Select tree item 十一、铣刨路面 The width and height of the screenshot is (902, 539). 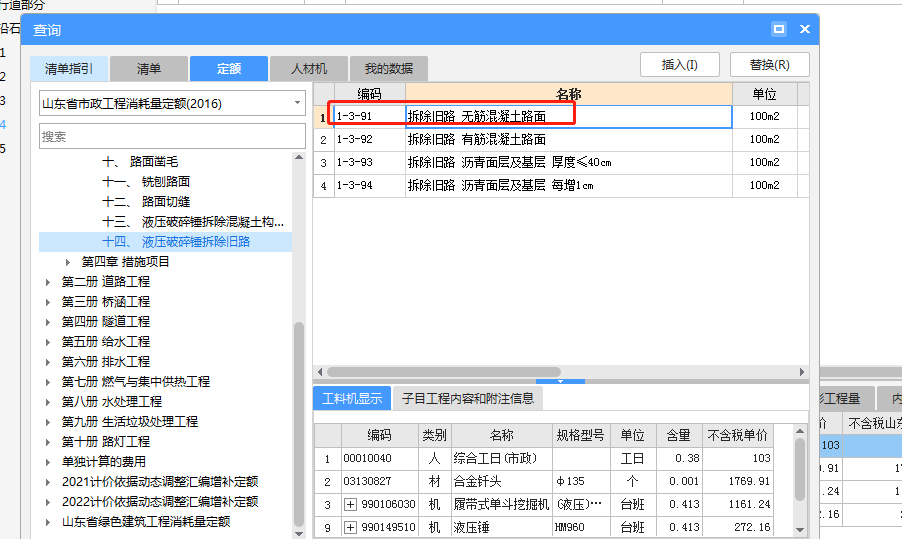(146, 182)
